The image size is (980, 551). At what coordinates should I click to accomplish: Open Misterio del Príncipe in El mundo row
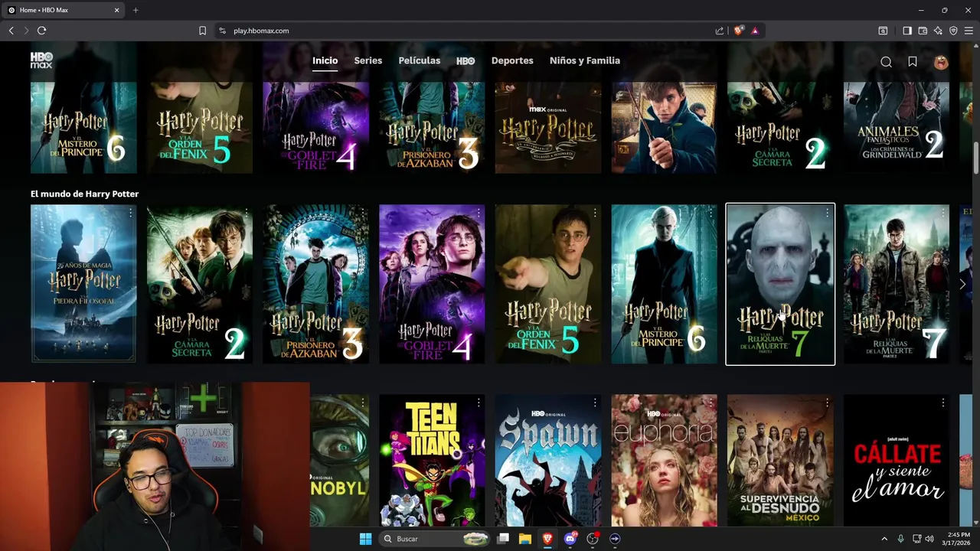point(664,284)
